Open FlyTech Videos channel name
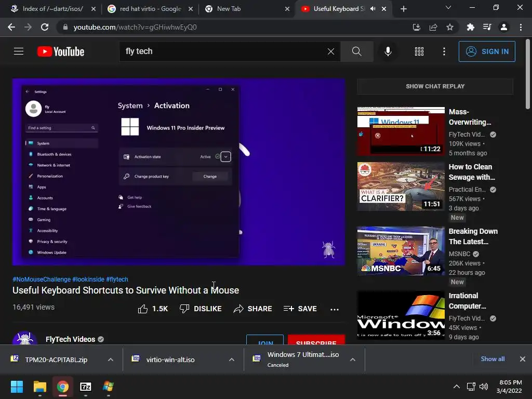The height and width of the screenshot is (399, 532). coord(71,339)
